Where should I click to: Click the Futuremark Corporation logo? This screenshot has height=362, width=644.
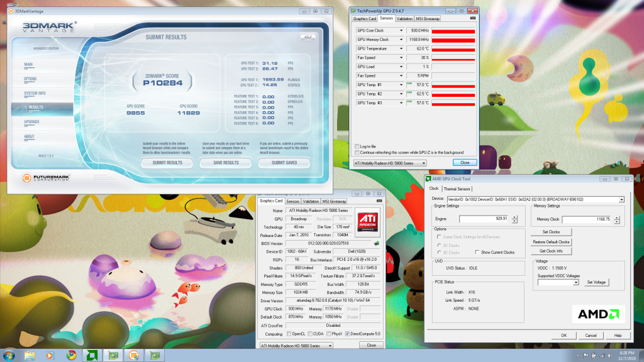pyautogui.click(x=46, y=178)
